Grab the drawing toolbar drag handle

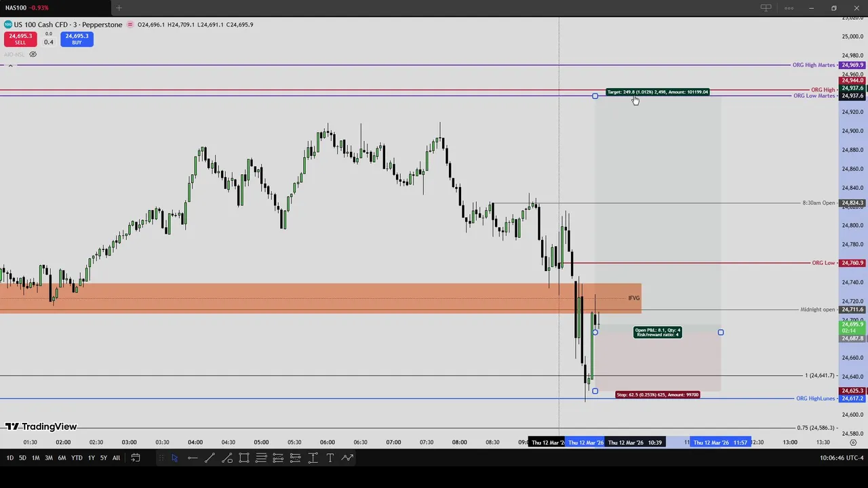(160, 458)
